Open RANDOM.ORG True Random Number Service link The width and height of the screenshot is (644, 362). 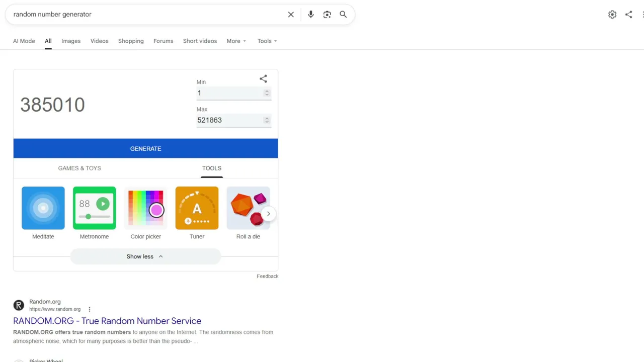pos(107,321)
